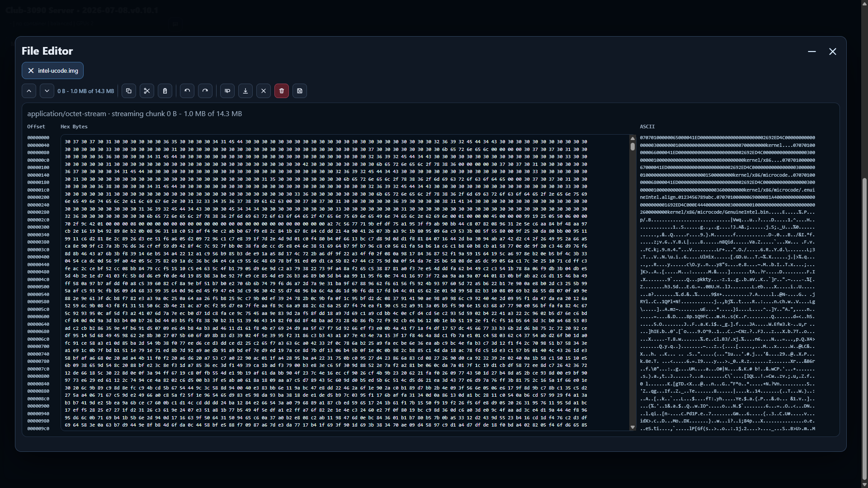
Task: Click the Copy icon in the toolbar
Action: tap(129, 91)
